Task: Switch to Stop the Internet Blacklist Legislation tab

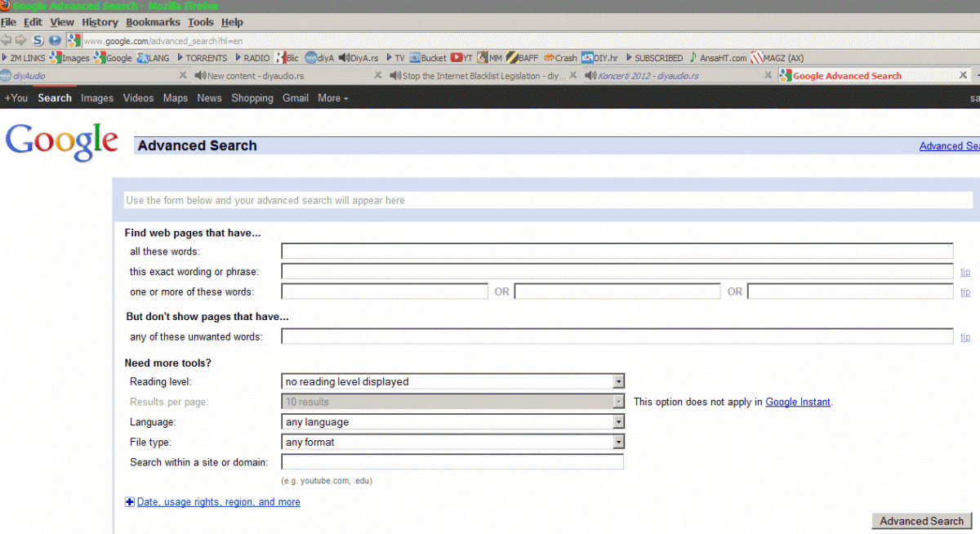Action: coord(483,76)
